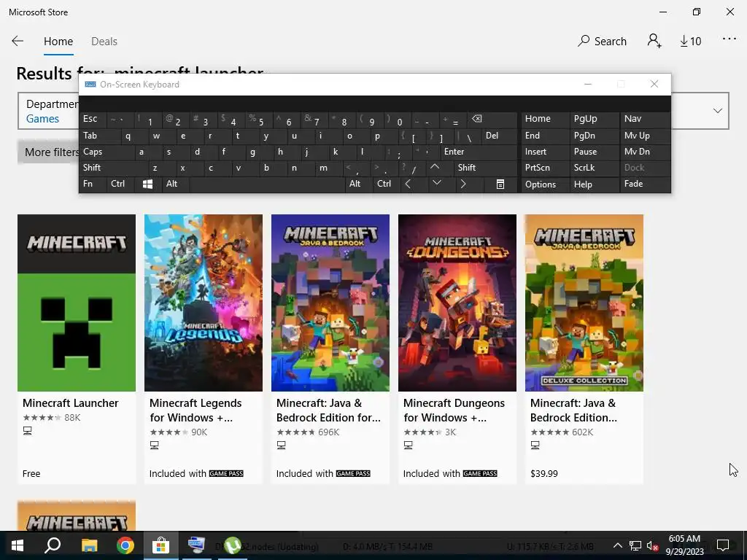Open keyboard Options key
The width and height of the screenshot is (747, 560).
point(545,184)
